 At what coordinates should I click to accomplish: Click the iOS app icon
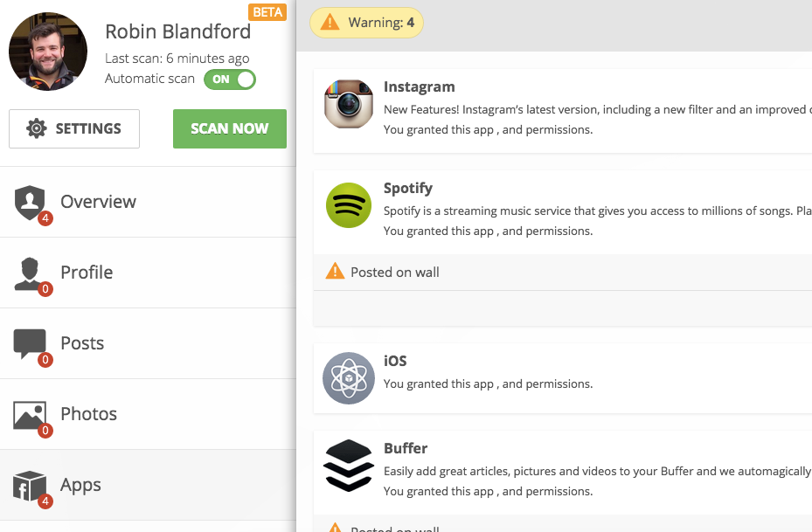pos(349,378)
